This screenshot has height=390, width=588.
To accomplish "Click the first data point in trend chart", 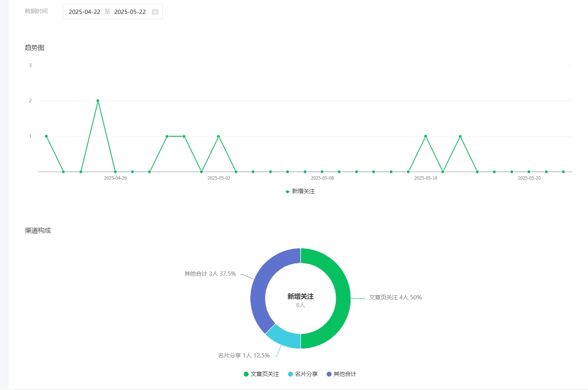I will point(46,136).
